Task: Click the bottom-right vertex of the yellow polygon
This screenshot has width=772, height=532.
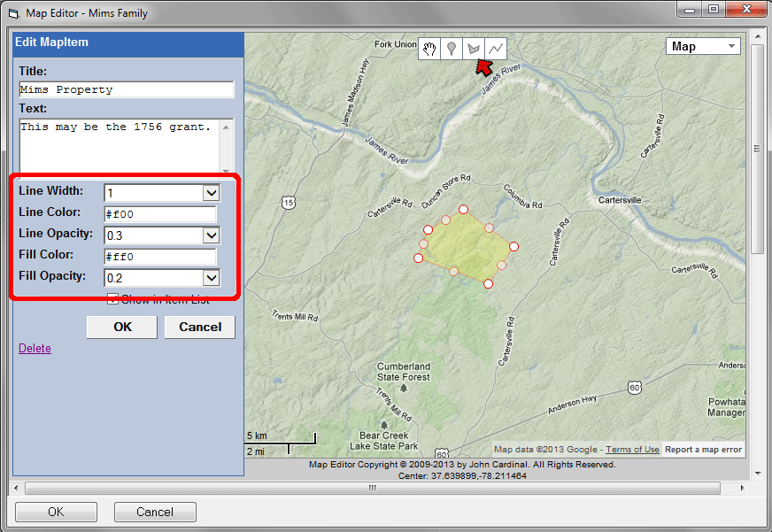Action: [x=488, y=283]
